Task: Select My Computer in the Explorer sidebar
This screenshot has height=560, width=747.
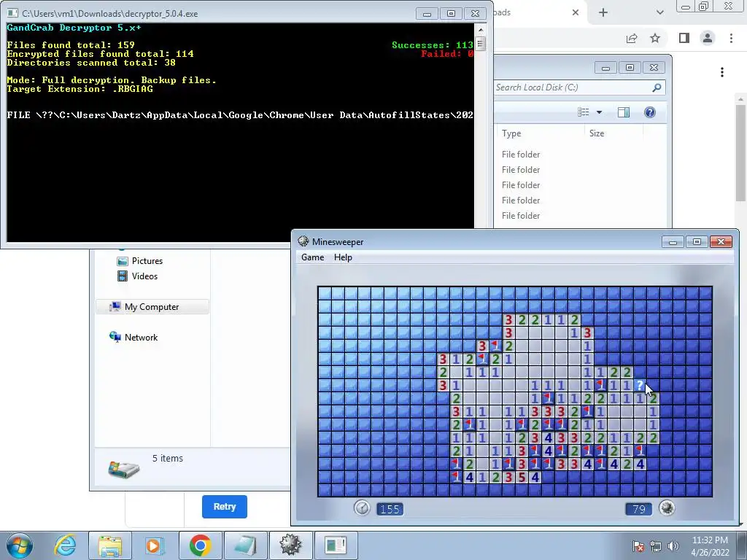Action: [152, 307]
